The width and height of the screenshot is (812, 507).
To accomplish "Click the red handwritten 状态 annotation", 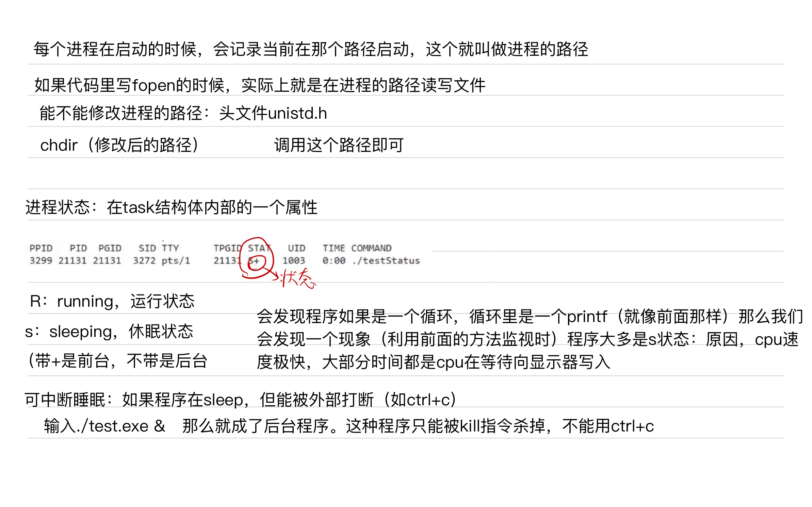I will (x=299, y=279).
